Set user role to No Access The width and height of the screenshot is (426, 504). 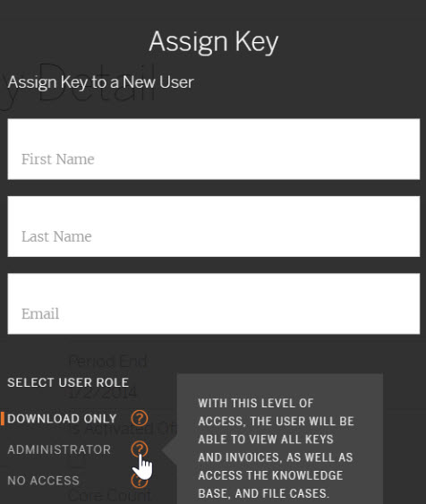click(43, 481)
